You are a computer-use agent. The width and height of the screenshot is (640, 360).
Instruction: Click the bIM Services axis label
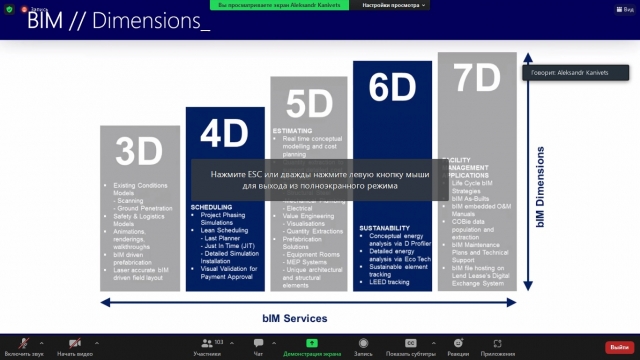(295, 318)
